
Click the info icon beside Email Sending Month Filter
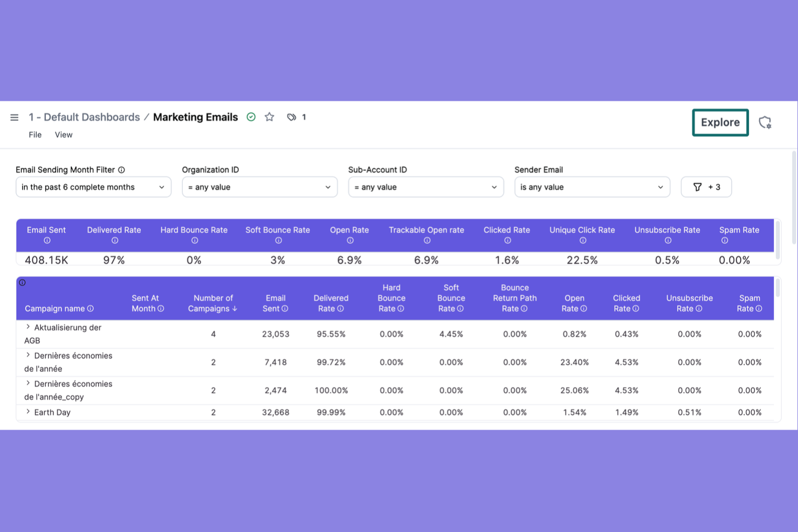(x=122, y=169)
